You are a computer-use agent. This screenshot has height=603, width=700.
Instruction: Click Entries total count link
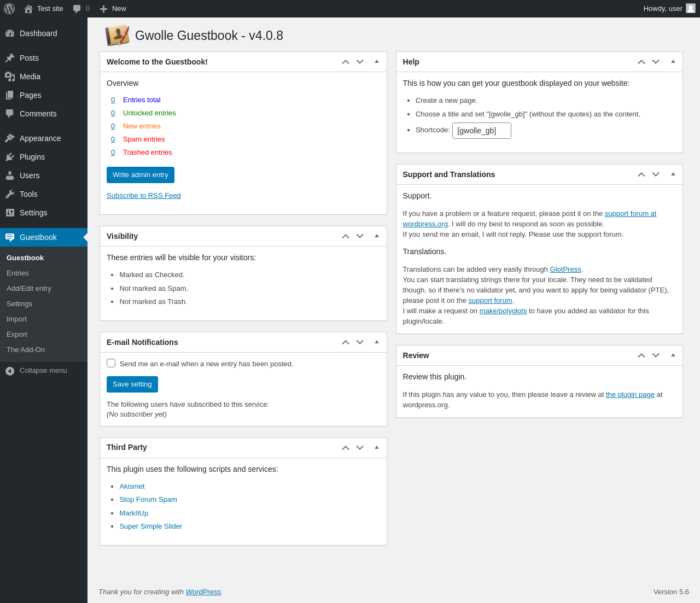pyautogui.click(x=113, y=100)
